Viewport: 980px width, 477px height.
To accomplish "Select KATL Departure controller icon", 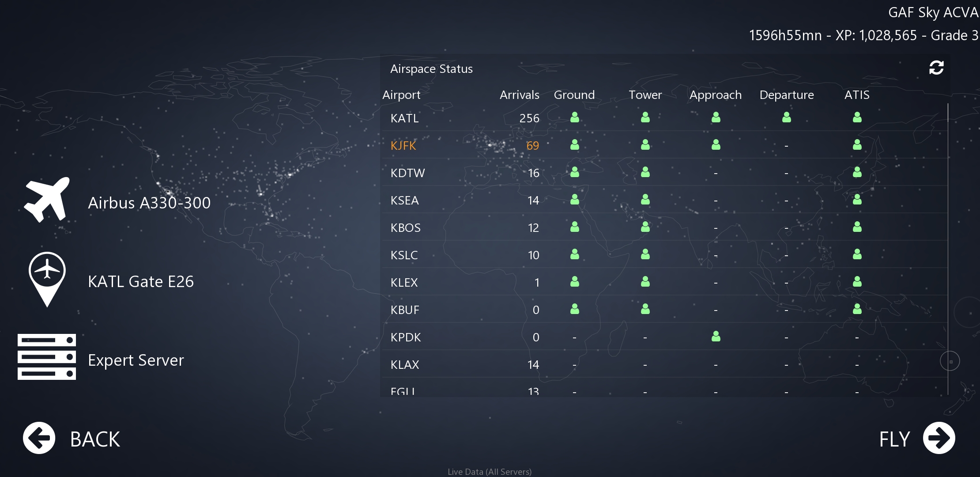I will tap(786, 117).
